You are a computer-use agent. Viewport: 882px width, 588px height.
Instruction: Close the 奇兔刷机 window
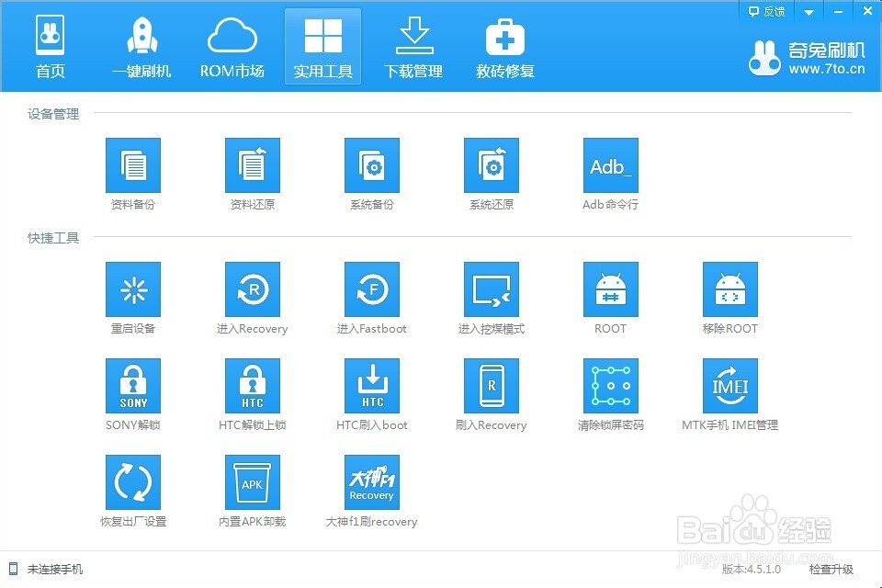pyautogui.click(x=867, y=11)
